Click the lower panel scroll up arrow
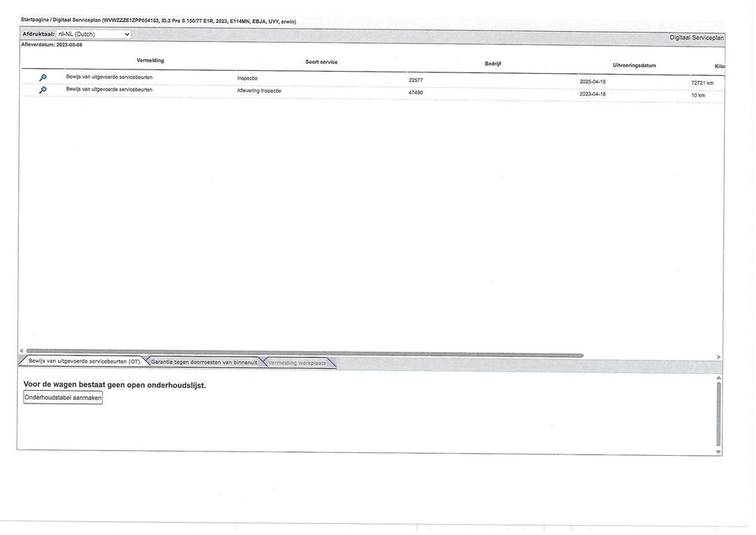Image resolution: width=756 pixels, height=535 pixels. coord(718,378)
